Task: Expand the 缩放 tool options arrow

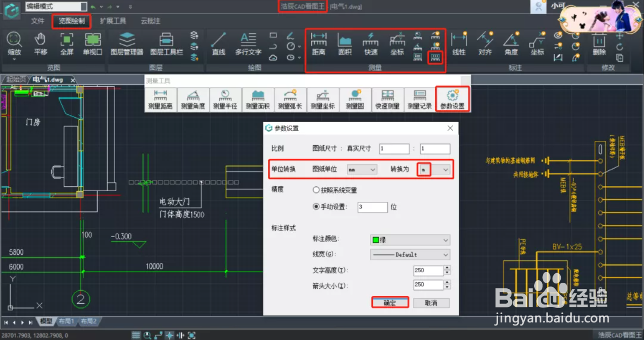Action: click(x=14, y=59)
